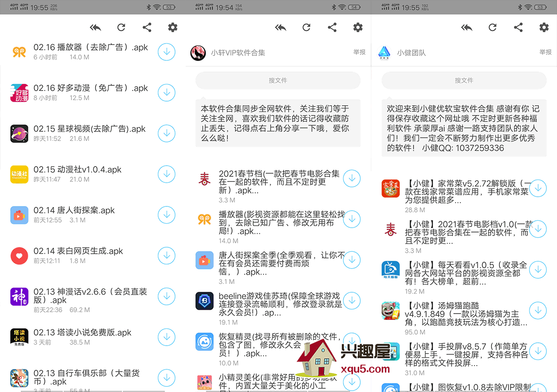The height and width of the screenshot is (392, 557).
Task: Download 02.16 好多动漫（免广告）.apk
Action: [x=167, y=93]
